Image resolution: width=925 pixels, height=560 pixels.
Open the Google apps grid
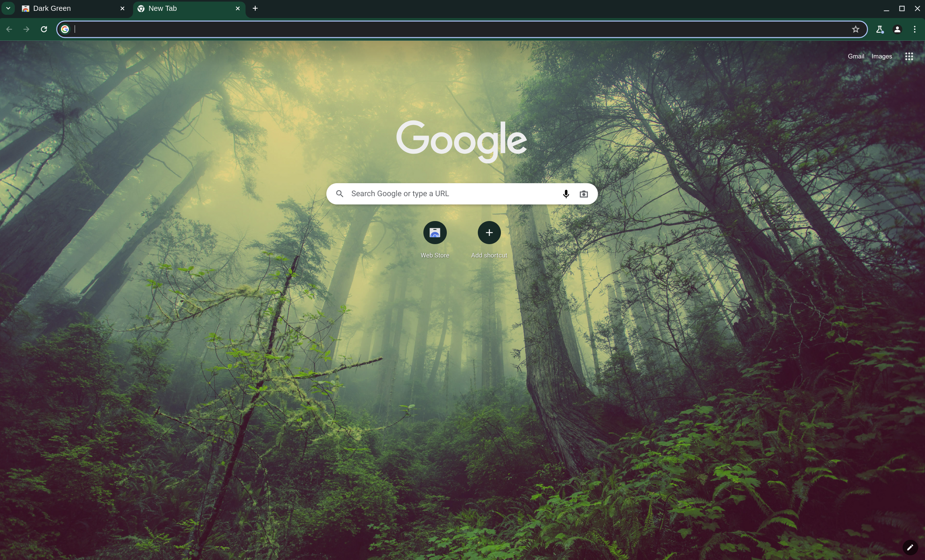(909, 56)
